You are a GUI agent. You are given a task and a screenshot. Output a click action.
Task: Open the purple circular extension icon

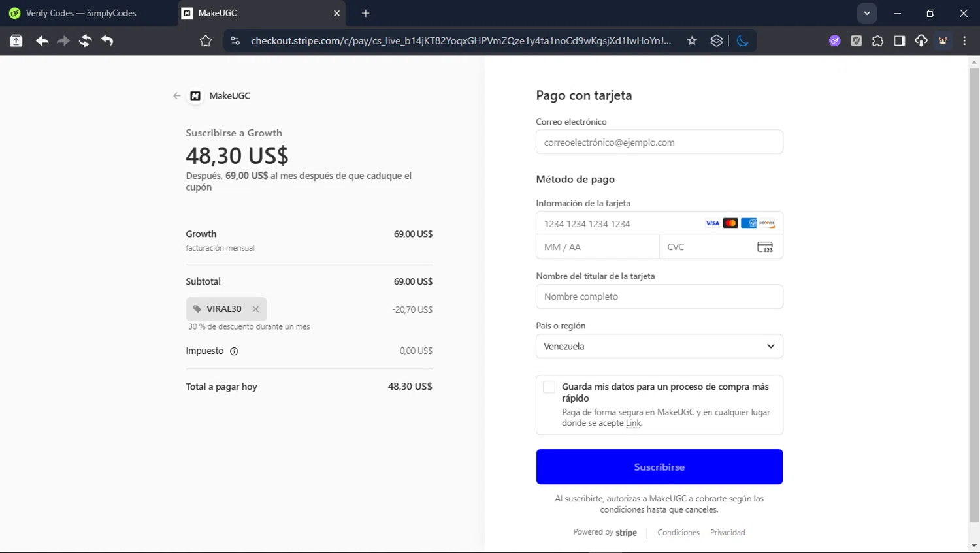(x=834, y=40)
